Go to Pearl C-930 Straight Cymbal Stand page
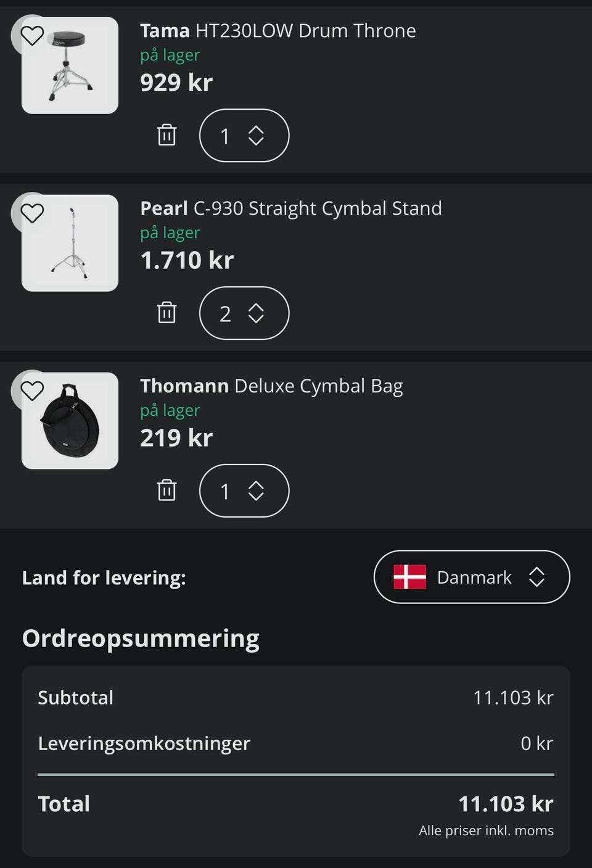The width and height of the screenshot is (592, 868). pyautogui.click(x=290, y=209)
